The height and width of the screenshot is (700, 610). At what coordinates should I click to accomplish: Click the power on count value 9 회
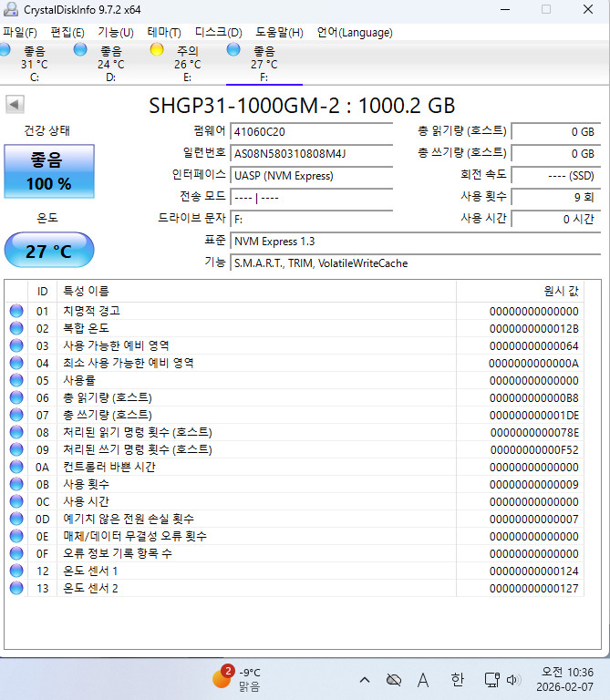tap(556, 197)
